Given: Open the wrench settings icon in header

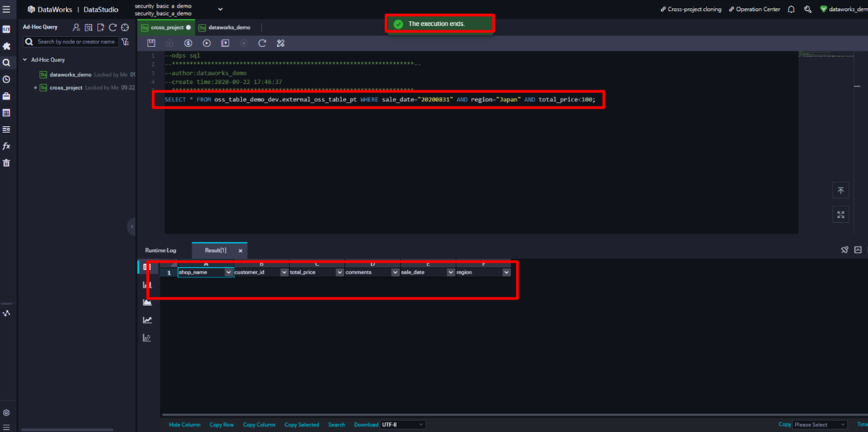Looking at the screenshot, I should (x=807, y=9).
